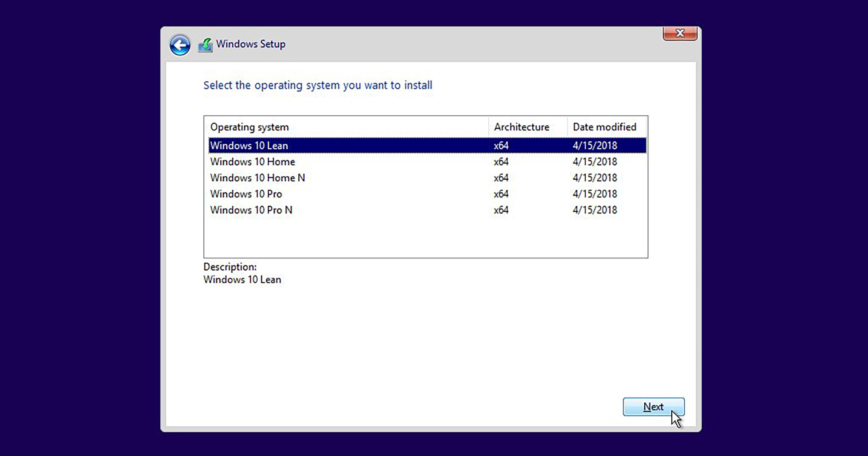The height and width of the screenshot is (456, 868).
Task: Click the Description text Windows 10 Lean
Action: coord(242,280)
